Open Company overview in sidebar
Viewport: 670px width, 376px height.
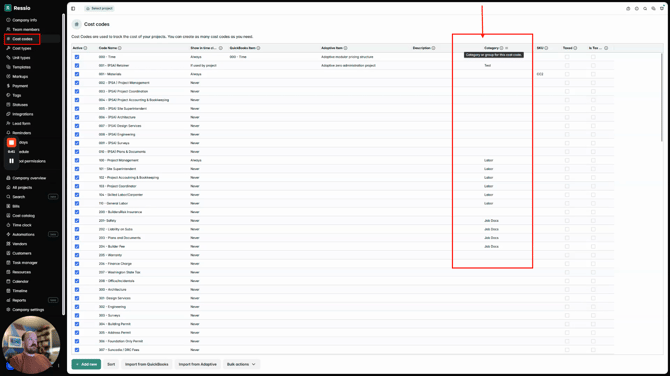[x=29, y=178]
